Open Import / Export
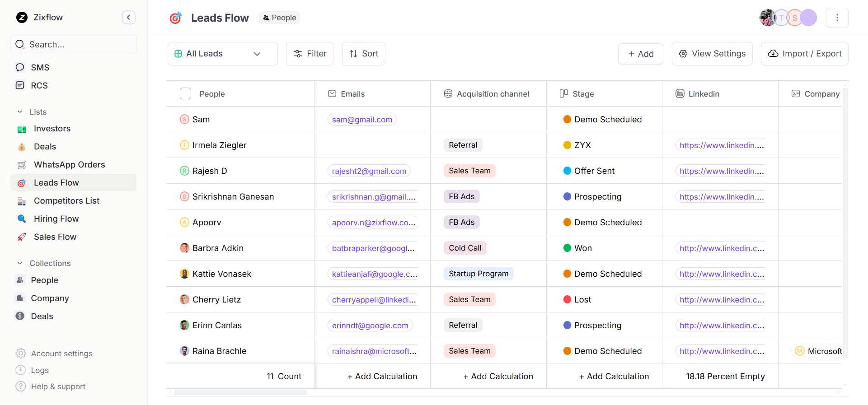 (x=805, y=54)
